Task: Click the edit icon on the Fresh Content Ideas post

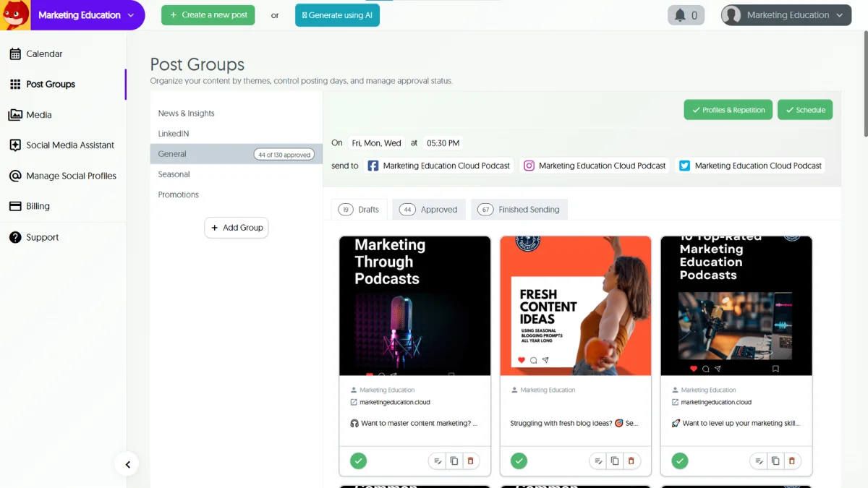Action: coord(598,461)
